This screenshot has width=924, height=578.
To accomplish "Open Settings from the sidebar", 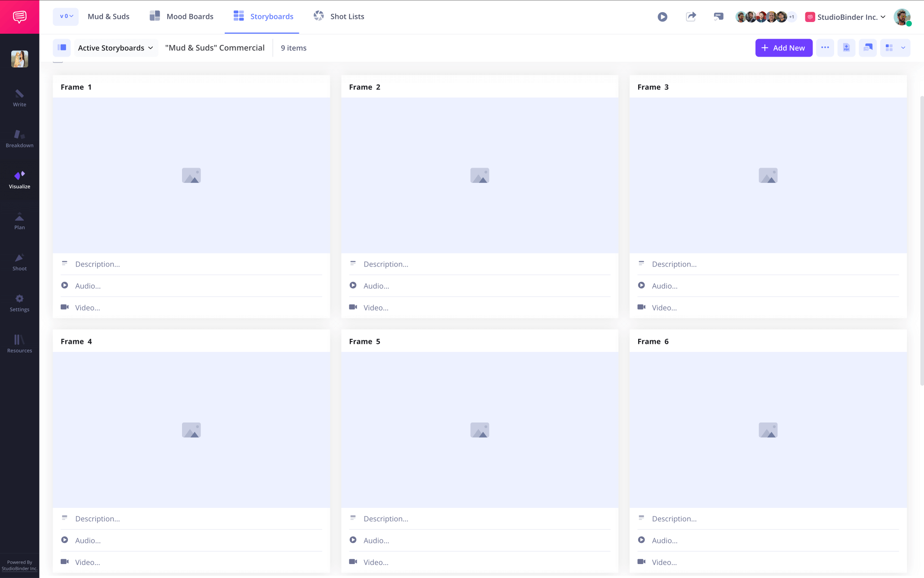I will tap(19, 302).
